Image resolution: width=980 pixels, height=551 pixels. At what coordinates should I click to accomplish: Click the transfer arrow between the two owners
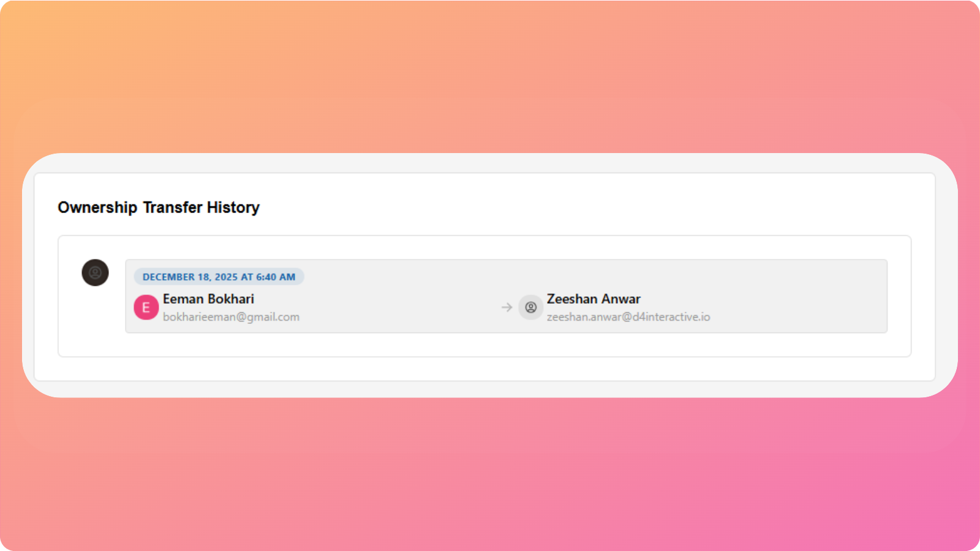point(507,307)
